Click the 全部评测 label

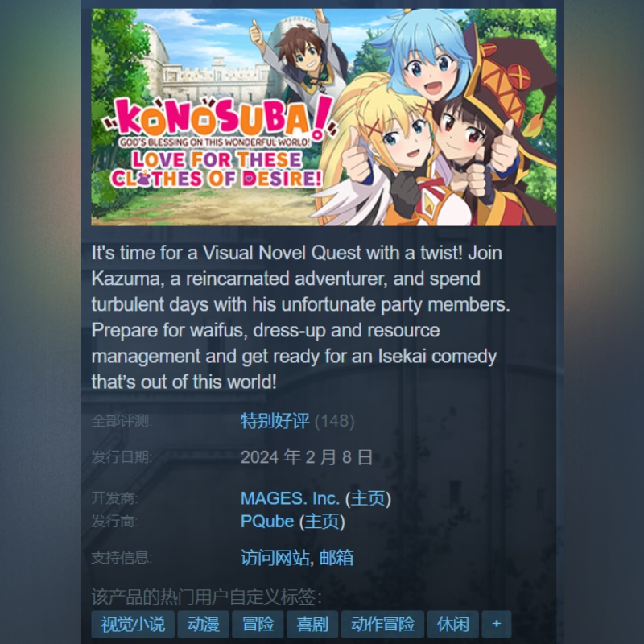pyautogui.click(x=122, y=421)
